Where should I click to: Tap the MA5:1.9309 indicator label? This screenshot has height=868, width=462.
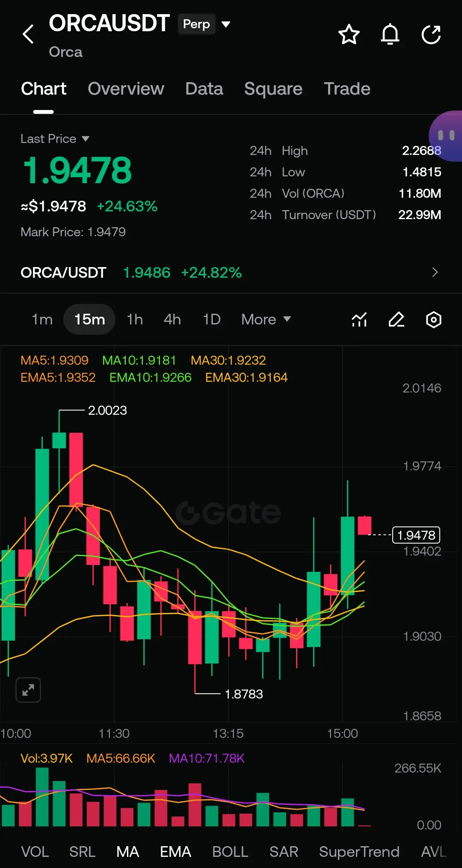point(54,360)
